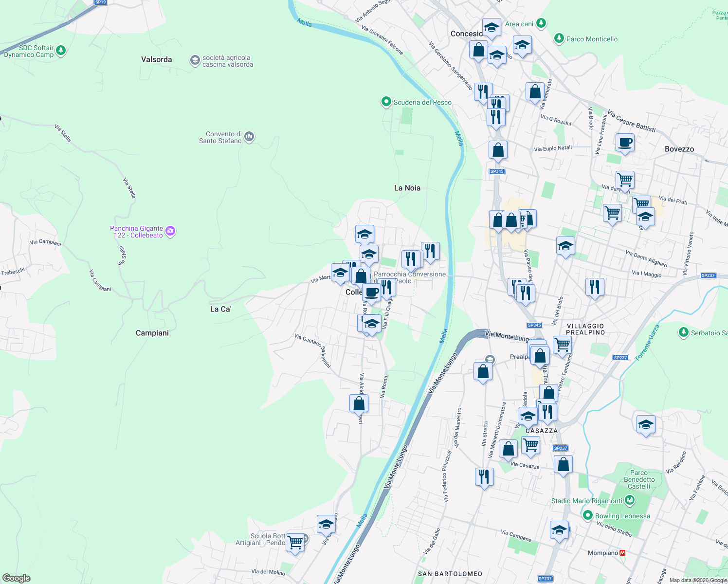Select the Bowling Leonessa marker
728x584 pixels.
587,516
